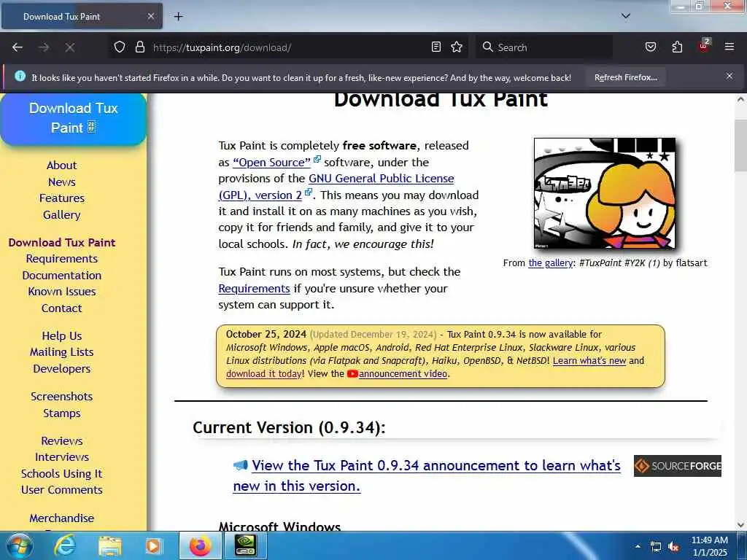Open Known Issues in the sidebar

(x=61, y=292)
